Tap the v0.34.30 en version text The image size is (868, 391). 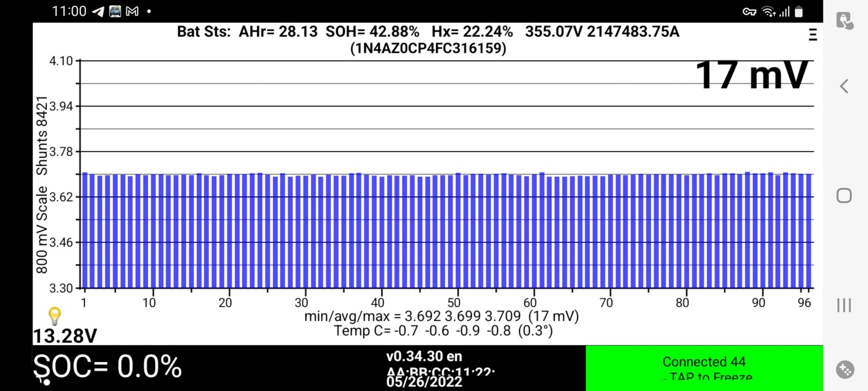coord(424,356)
